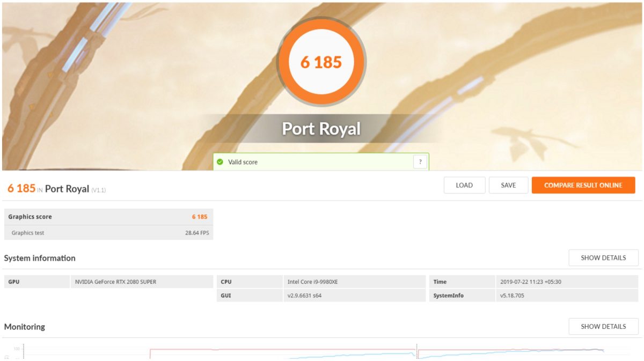This screenshot has height=361, width=644.
Task: Select the Intel Core i9-9980XE CPU value
Action: (x=354, y=282)
